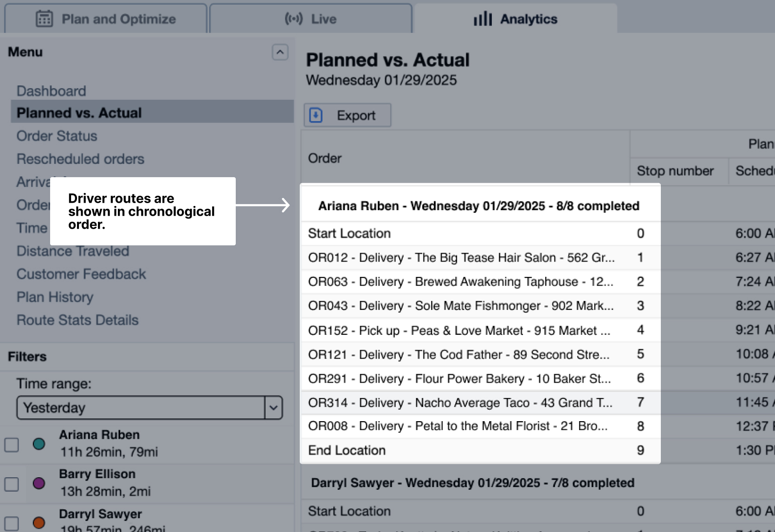
Task: Click the Live broadcast signal icon
Action: pyautogui.click(x=293, y=19)
